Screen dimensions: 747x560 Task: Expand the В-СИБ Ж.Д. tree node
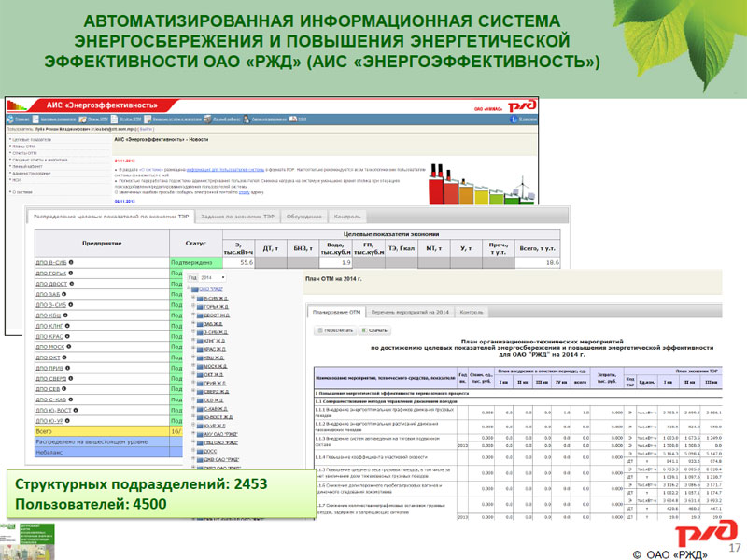click(193, 298)
